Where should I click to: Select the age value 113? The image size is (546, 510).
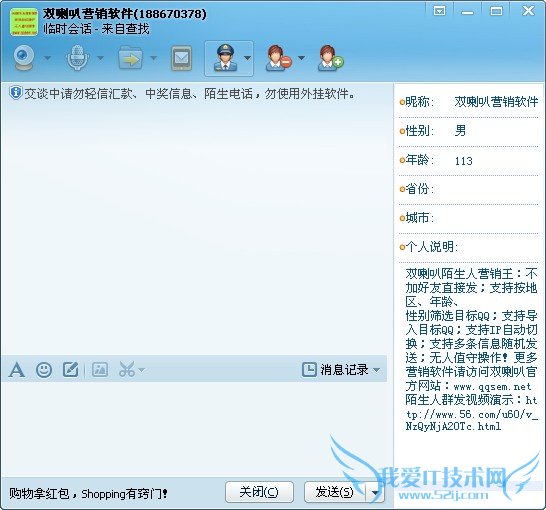pyautogui.click(x=463, y=161)
